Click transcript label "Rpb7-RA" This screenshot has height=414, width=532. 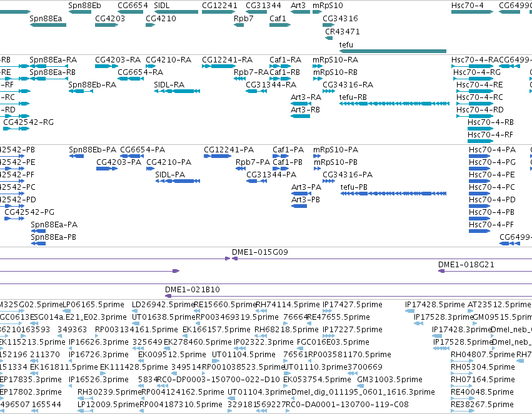tap(251, 72)
